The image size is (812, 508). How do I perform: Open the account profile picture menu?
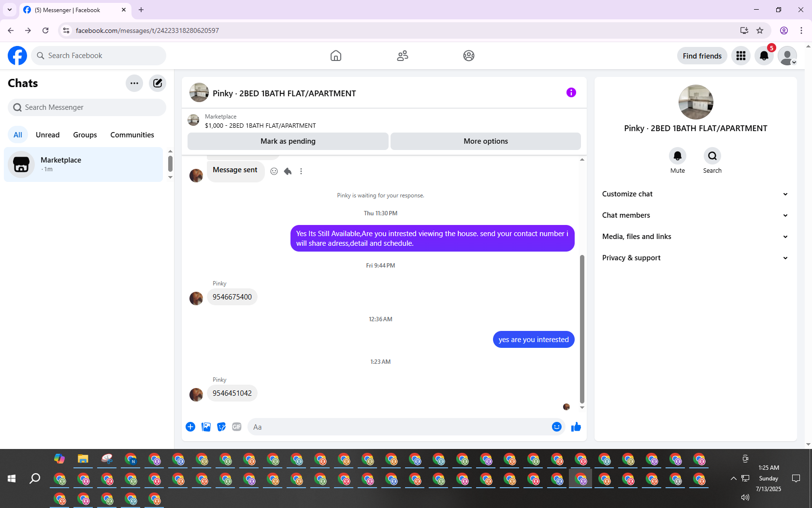point(787,56)
